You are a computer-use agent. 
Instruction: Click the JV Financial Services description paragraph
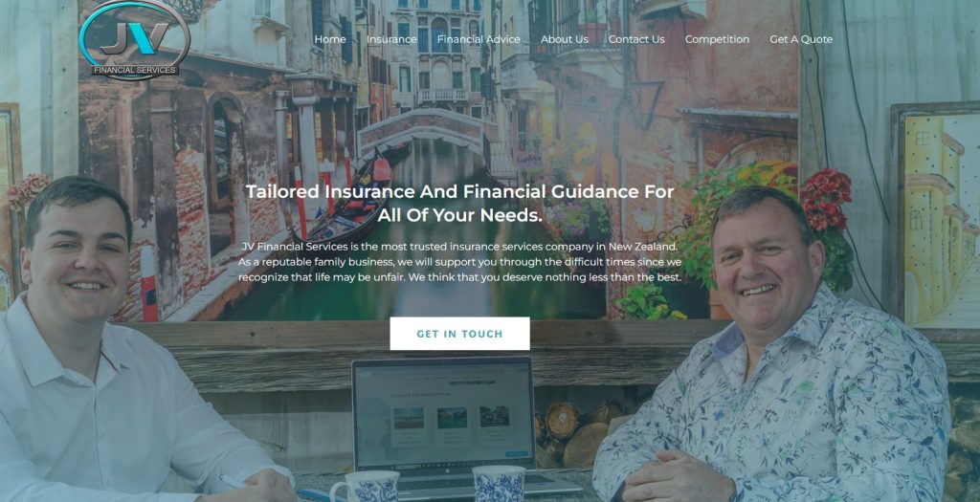pyautogui.click(x=460, y=262)
